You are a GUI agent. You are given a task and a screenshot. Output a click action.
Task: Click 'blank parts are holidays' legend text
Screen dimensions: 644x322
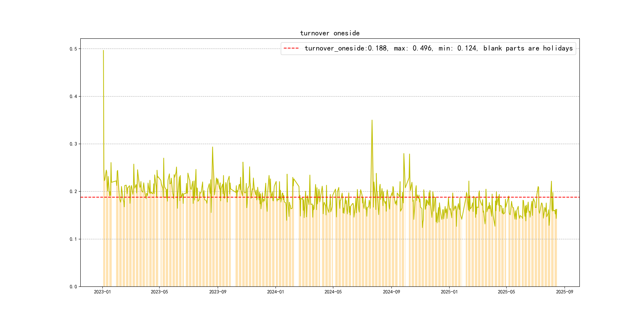coord(528,48)
